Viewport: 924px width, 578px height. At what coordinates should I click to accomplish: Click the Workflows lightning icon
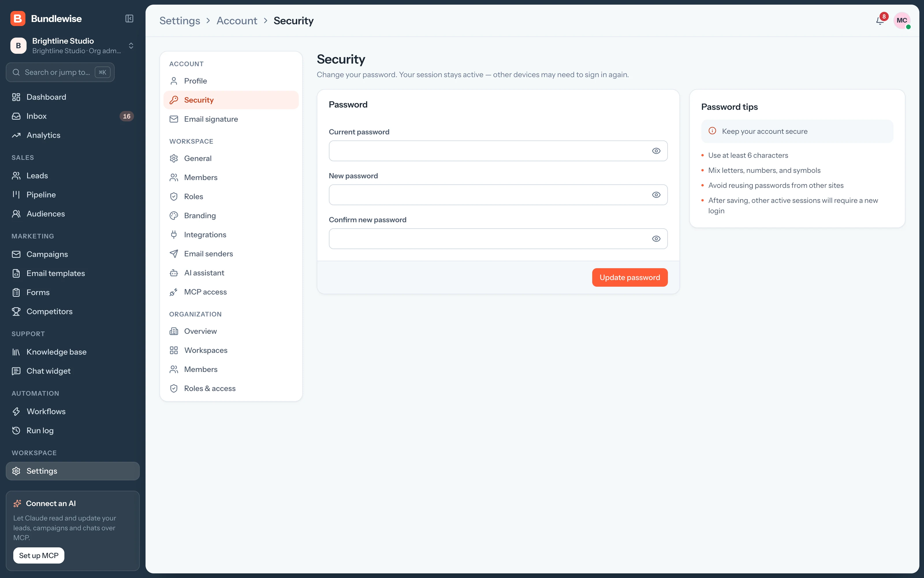(x=16, y=412)
